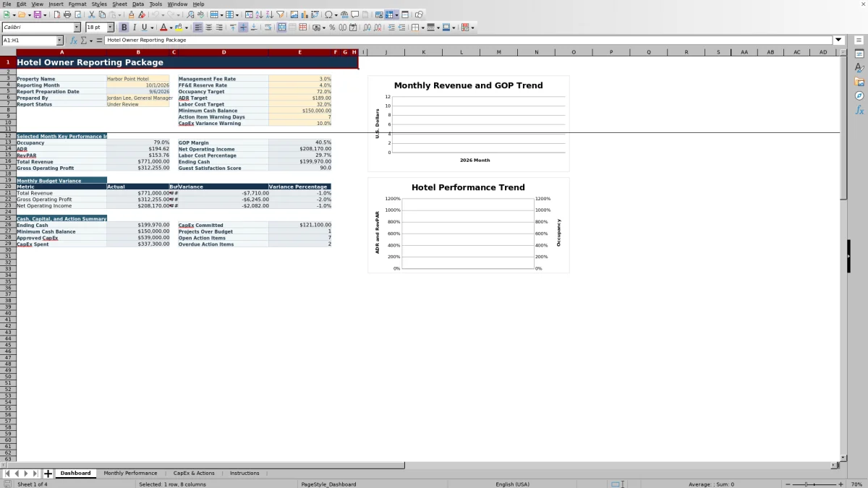This screenshot has width=868, height=488.
Task: Click the background color highlight swatch
Action: [178, 27]
